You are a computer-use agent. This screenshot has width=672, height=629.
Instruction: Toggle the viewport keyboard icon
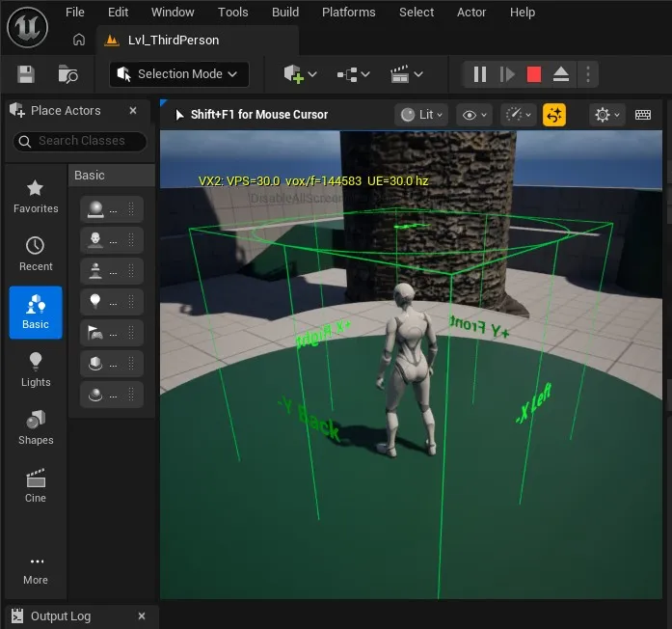click(x=642, y=115)
